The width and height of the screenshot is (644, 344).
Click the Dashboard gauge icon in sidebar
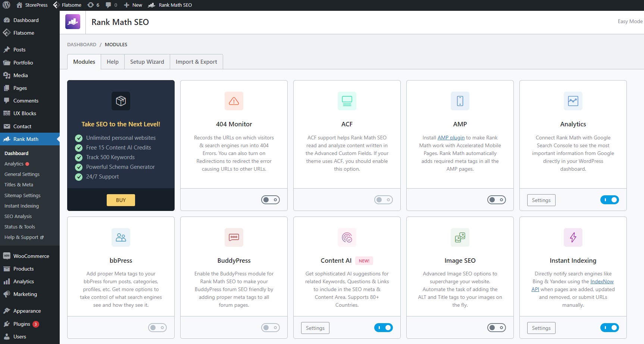click(7, 20)
